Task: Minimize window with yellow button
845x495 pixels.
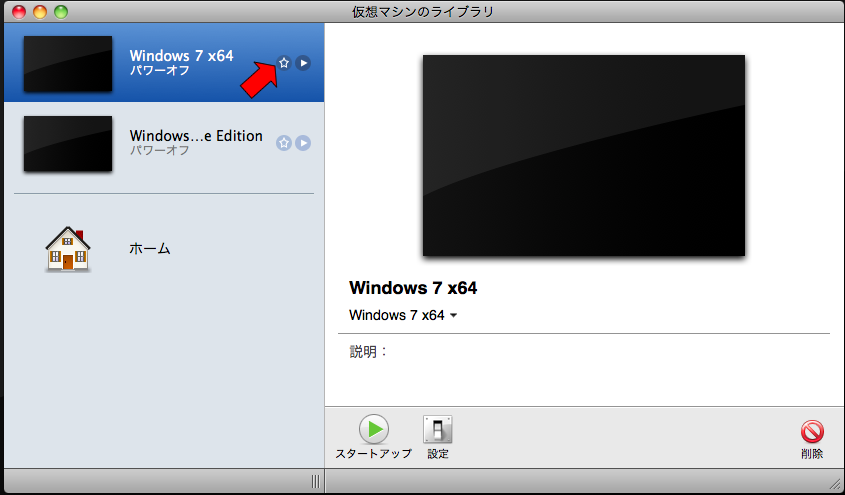Action: pyautogui.click(x=40, y=12)
